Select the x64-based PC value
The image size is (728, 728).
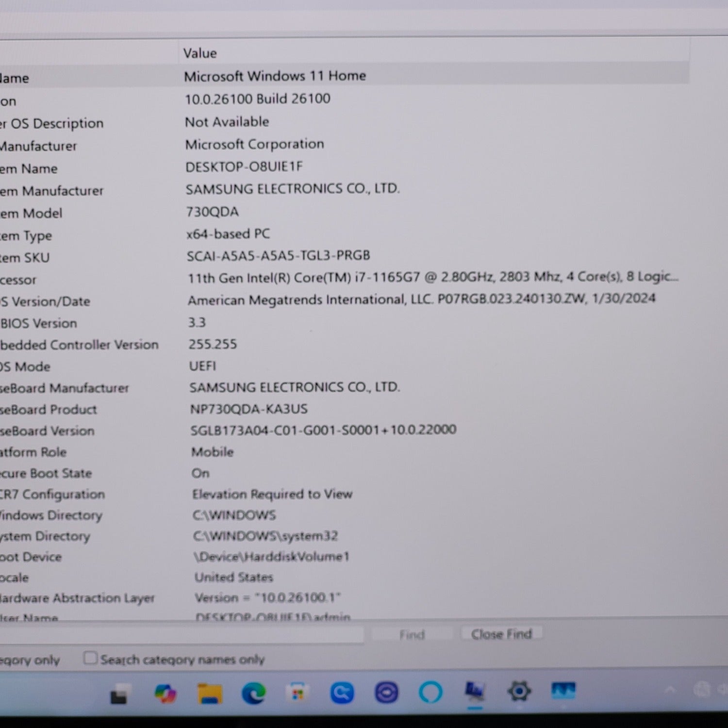pyautogui.click(x=228, y=234)
